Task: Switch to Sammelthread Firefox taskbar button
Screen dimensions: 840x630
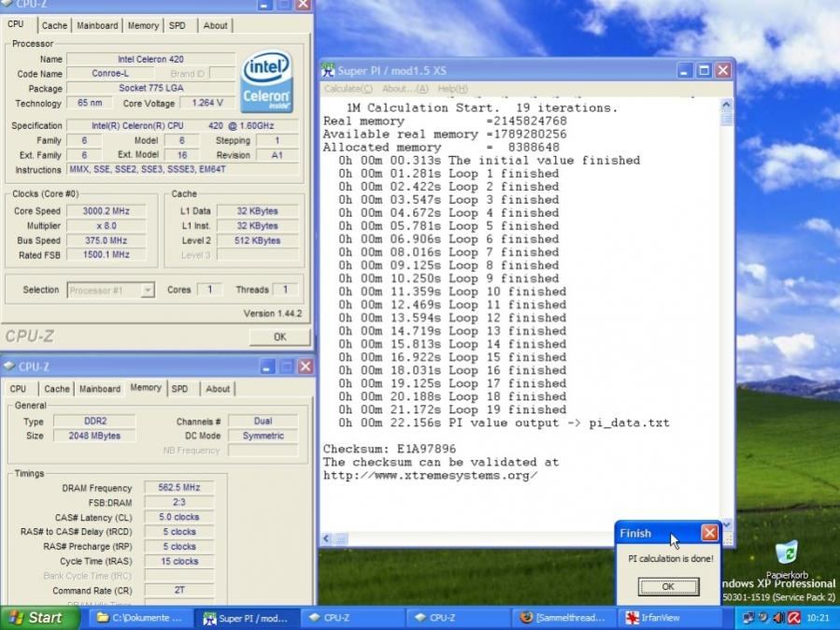Action: point(563,618)
